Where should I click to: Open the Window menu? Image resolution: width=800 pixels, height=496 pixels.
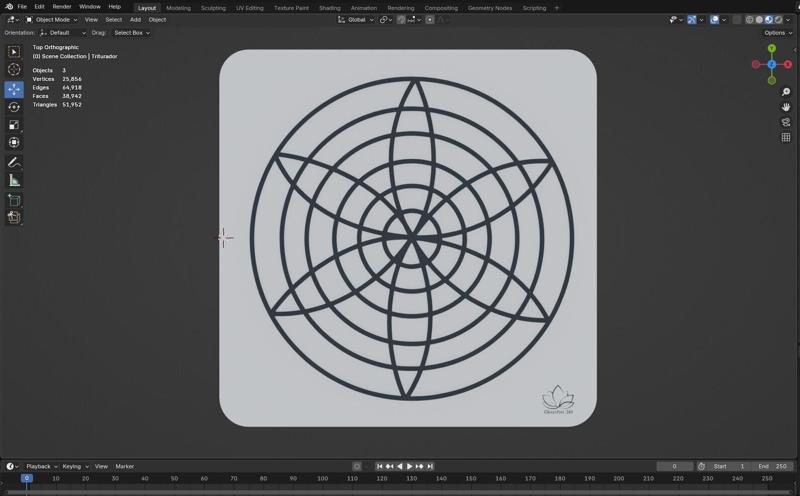(x=90, y=7)
